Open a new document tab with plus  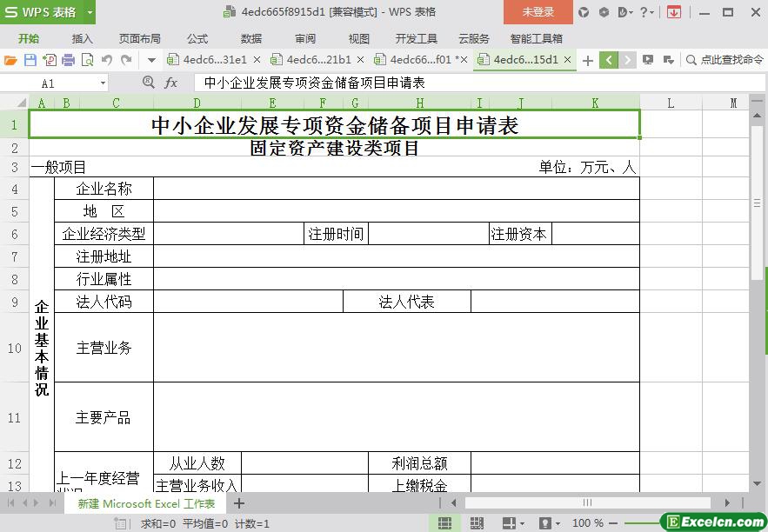pyautogui.click(x=588, y=60)
